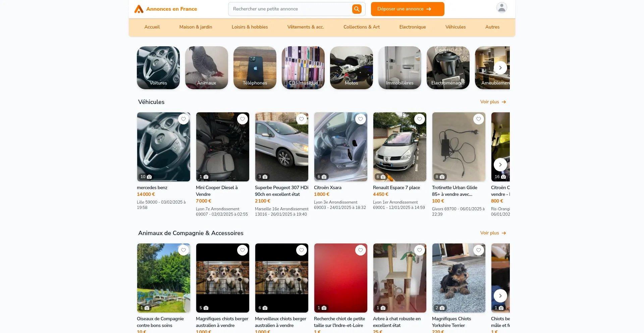Favorite the Trotinette Urban Glide listing
The height and width of the screenshot is (333, 644).
coord(479,119)
